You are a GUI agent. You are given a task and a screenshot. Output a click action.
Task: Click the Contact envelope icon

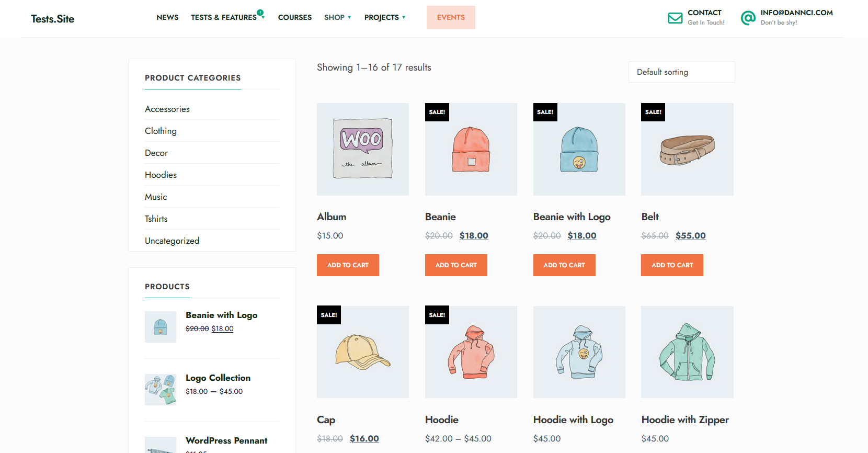675,18
